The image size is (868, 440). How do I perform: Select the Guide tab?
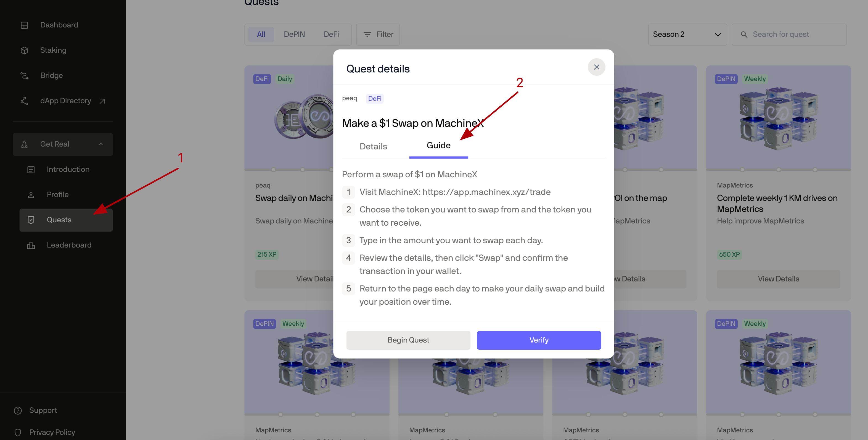(438, 145)
